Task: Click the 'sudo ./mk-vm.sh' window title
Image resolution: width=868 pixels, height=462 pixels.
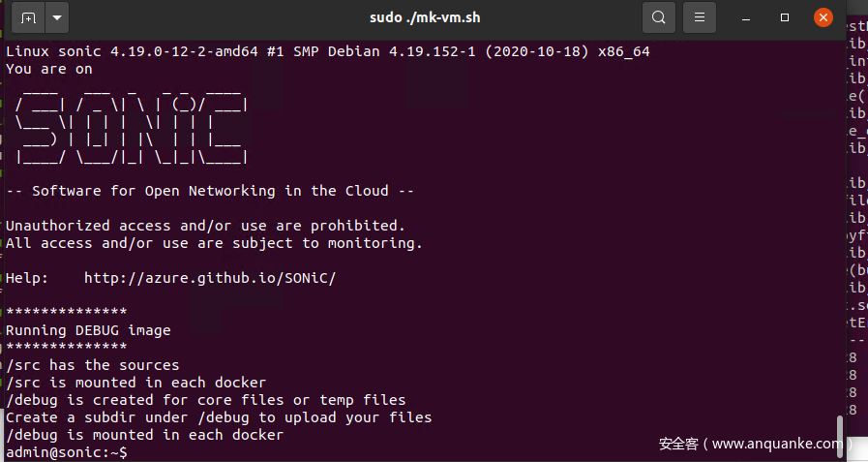Action: click(425, 17)
